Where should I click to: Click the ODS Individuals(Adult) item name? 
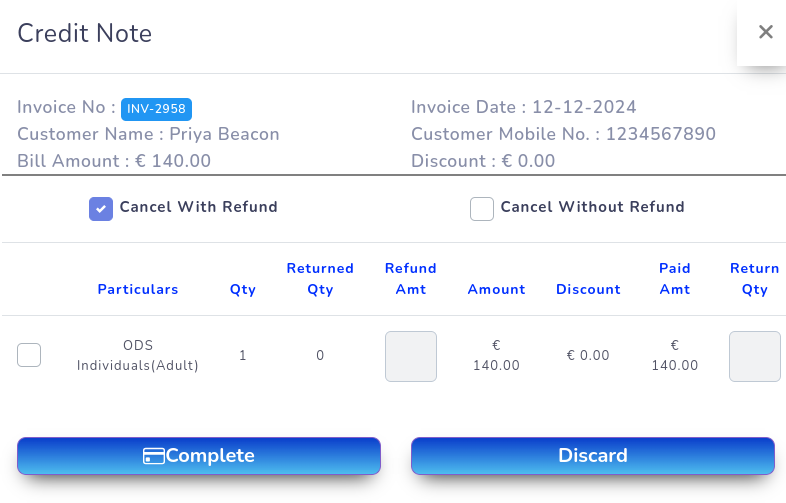[138, 356]
